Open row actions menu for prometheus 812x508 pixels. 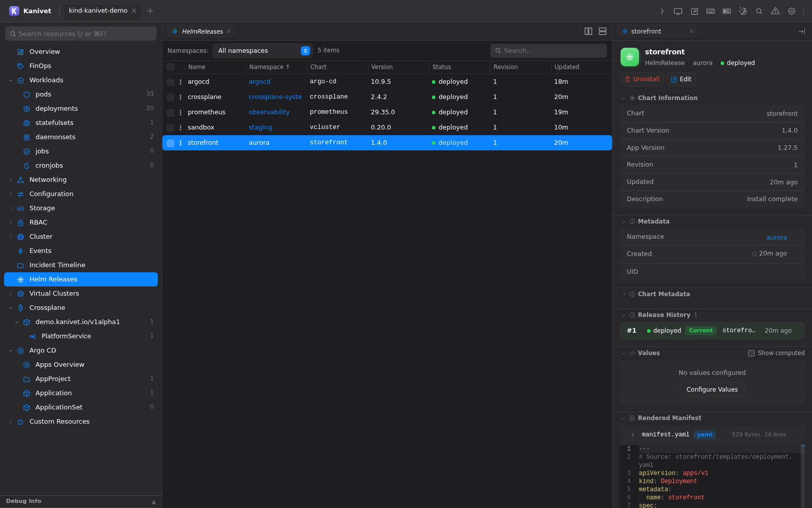(x=181, y=112)
